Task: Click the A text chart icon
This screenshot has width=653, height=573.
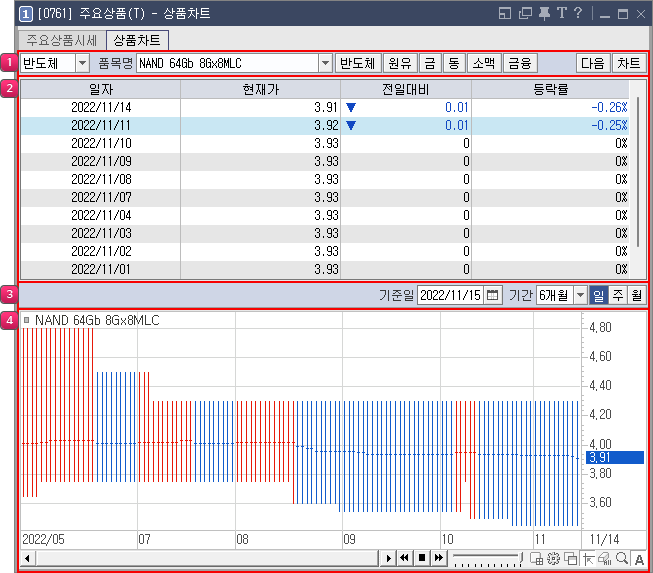Action: click(639, 559)
